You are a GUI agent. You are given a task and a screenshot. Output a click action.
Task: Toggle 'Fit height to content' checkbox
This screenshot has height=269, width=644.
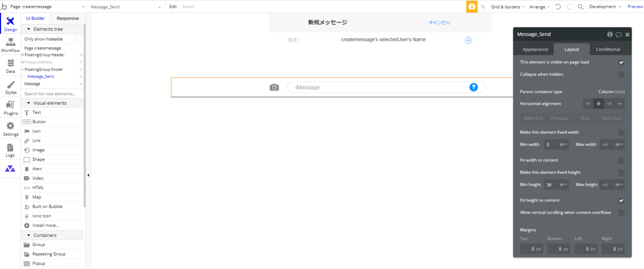point(621,200)
